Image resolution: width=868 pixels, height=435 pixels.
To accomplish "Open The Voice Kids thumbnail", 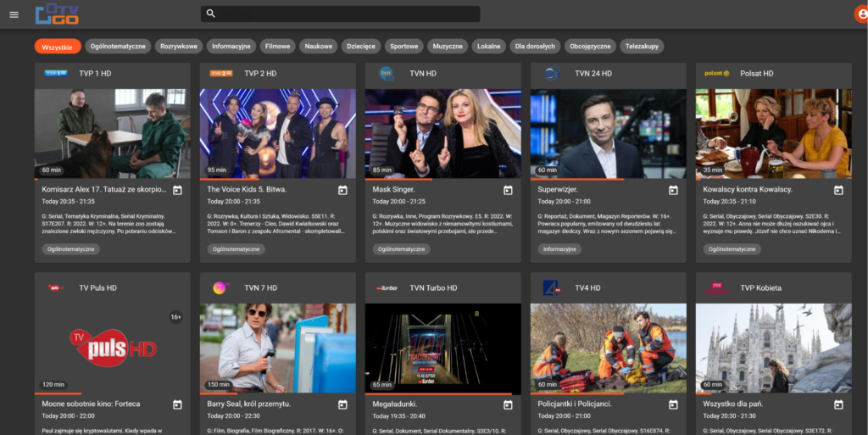I will (x=278, y=133).
